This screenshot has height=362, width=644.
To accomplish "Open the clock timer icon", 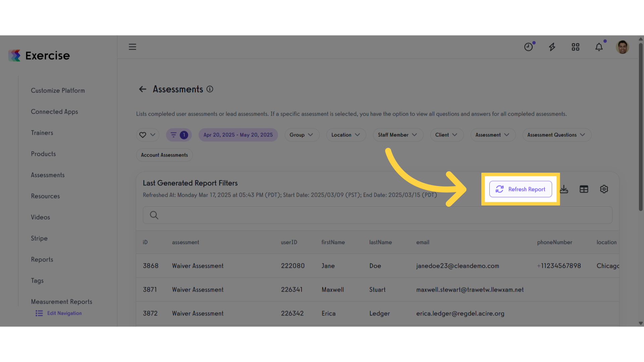I will [529, 47].
